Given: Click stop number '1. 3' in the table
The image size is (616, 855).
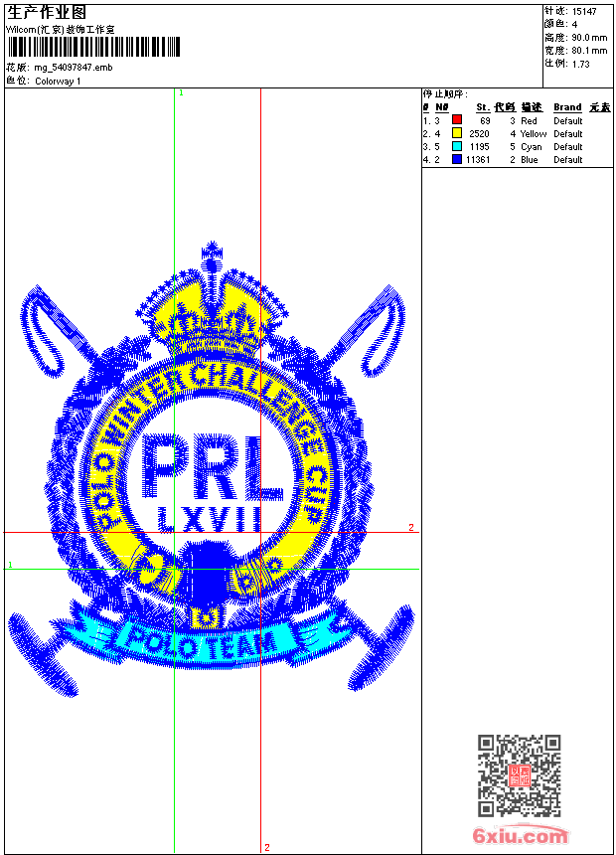Looking at the screenshot, I should coord(431,120).
